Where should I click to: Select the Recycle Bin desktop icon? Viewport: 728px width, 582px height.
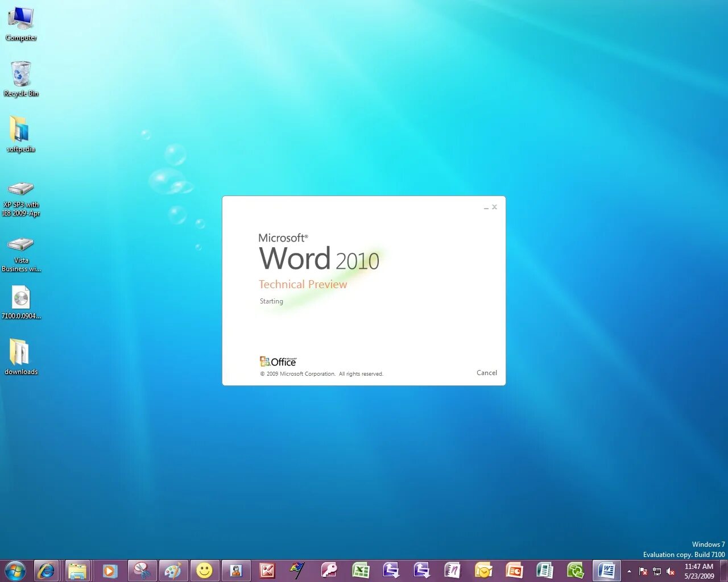[x=21, y=79]
